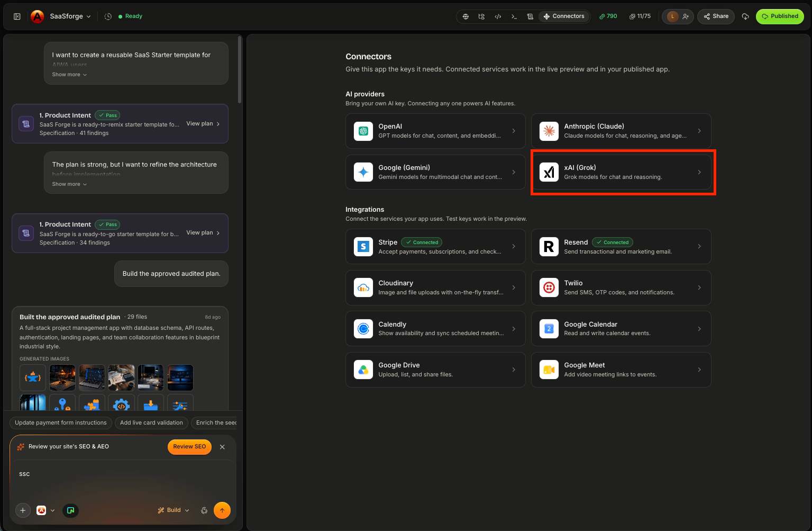Open the Resend integration card
Screen dimensions: 812x531
pos(621,247)
